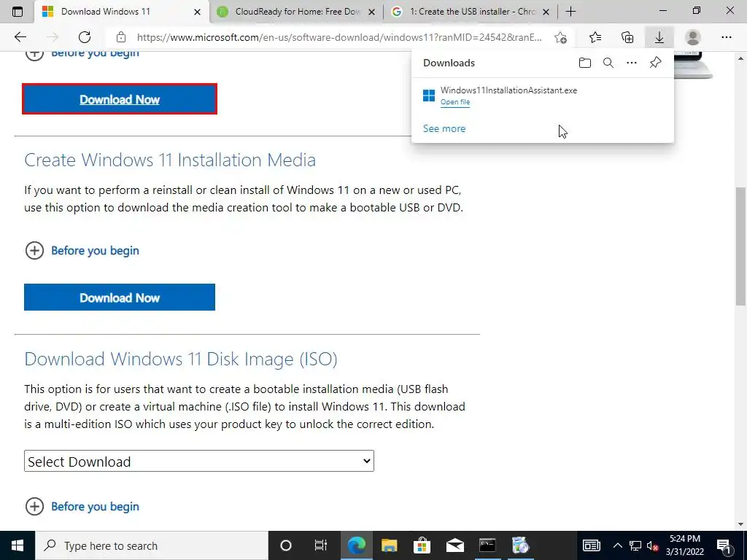Switch to Create the USB installer tab

[x=471, y=12]
